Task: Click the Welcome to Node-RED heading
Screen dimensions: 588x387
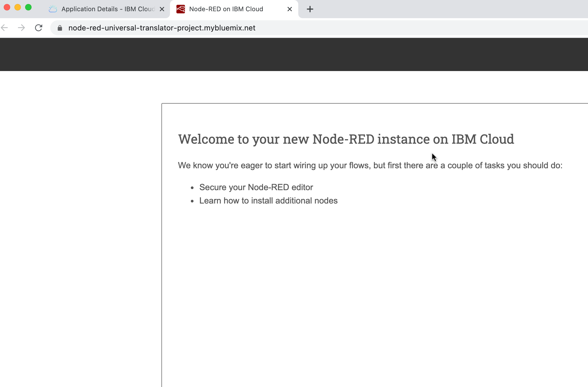Action: (x=346, y=139)
